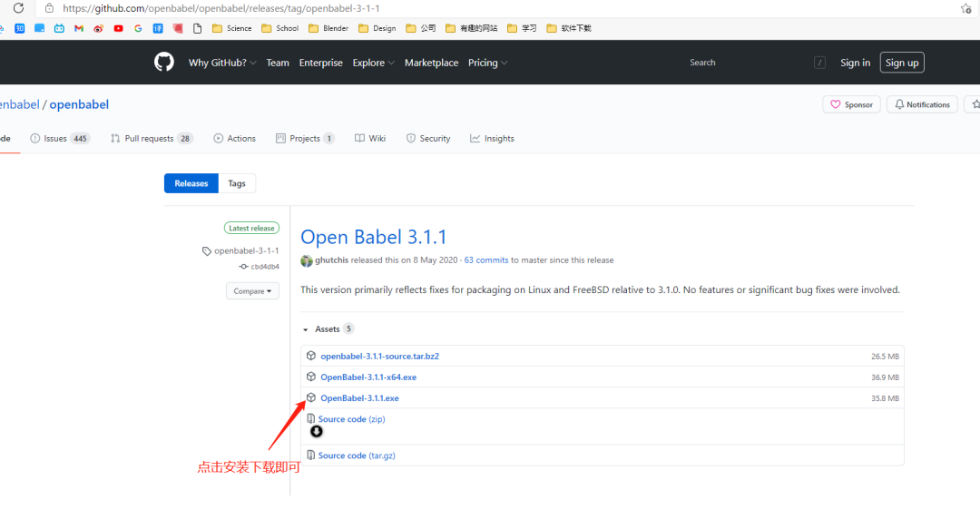Download Source code (zip)

coord(352,419)
